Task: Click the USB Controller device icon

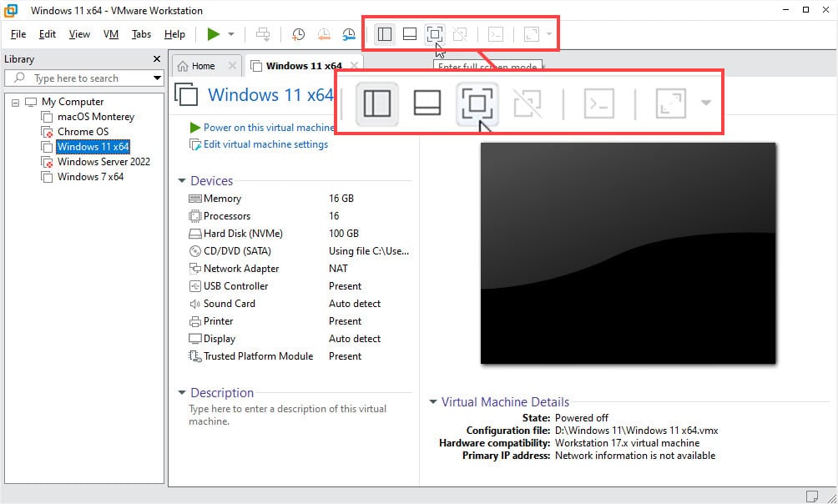Action: 195,286
